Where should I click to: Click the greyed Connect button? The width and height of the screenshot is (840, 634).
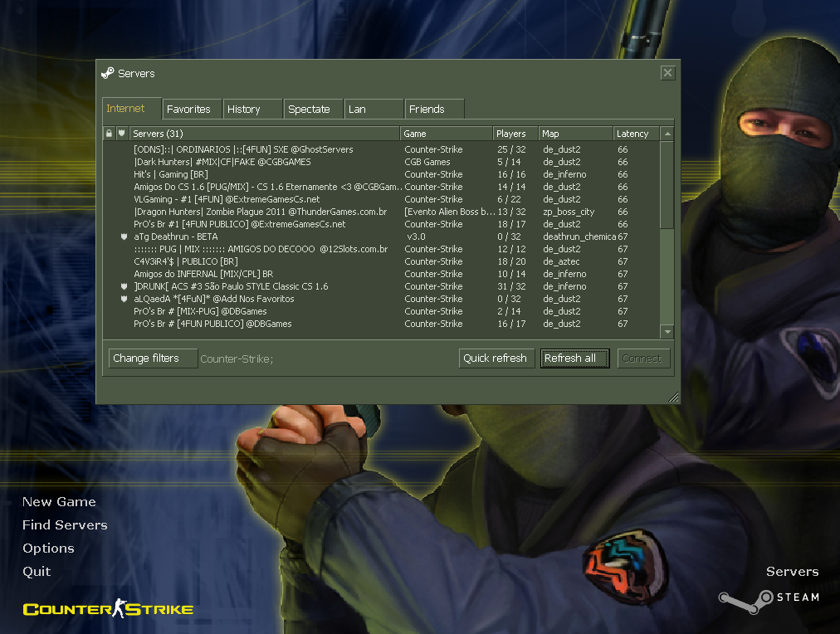point(643,358)
